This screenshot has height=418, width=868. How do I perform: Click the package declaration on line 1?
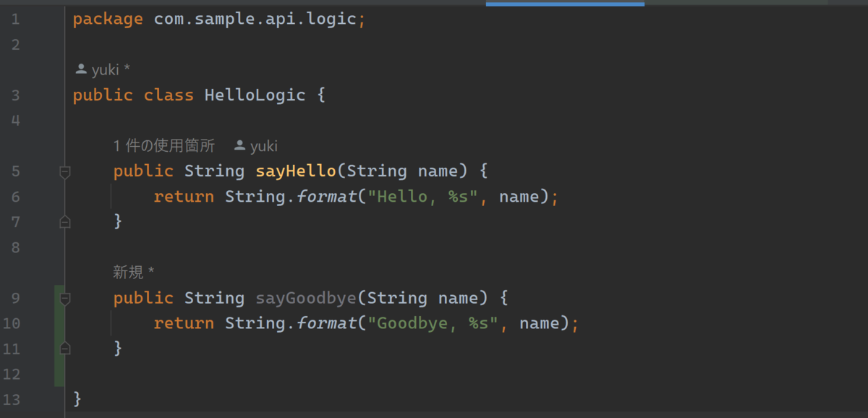point(217,19)
